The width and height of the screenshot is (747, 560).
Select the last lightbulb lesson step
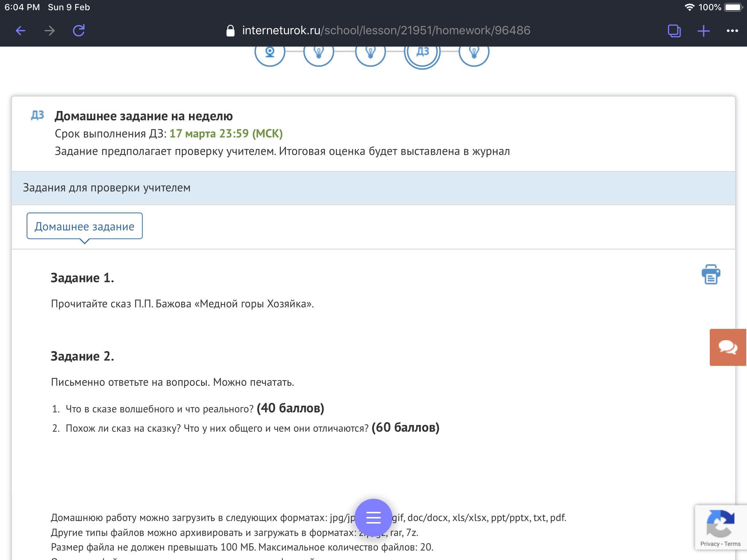click(474, 53)
